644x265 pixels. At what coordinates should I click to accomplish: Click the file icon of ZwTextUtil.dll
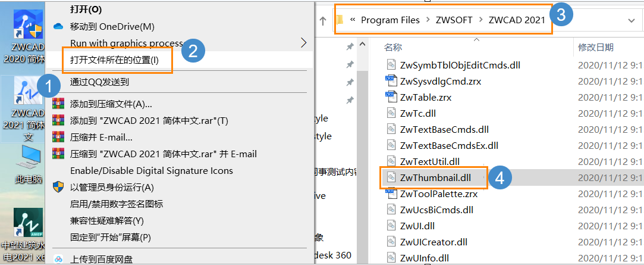391,161
